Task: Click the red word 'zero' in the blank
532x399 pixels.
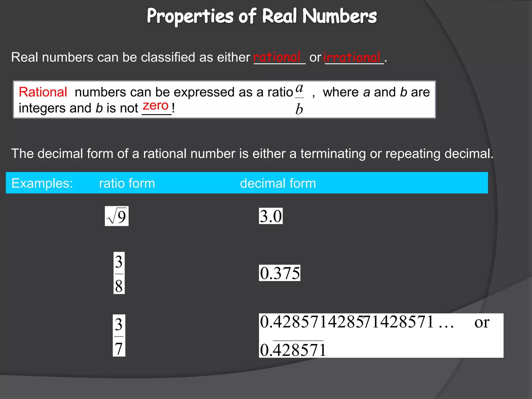Action: (x=156, y=105)
